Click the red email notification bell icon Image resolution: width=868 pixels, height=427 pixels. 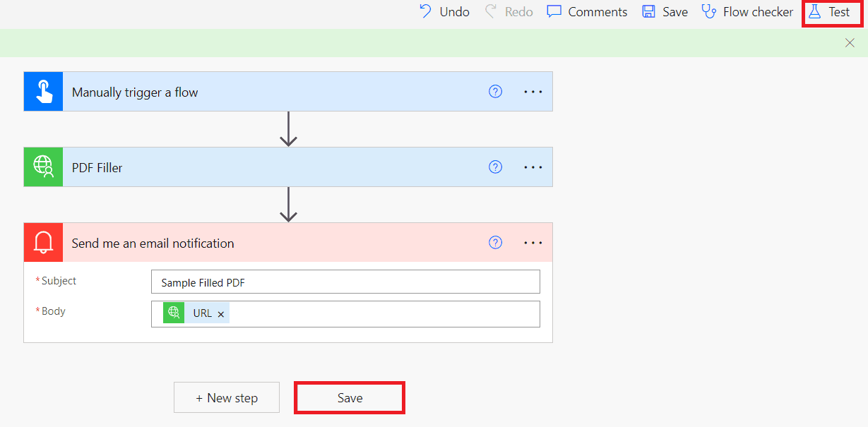coord(43,243)
